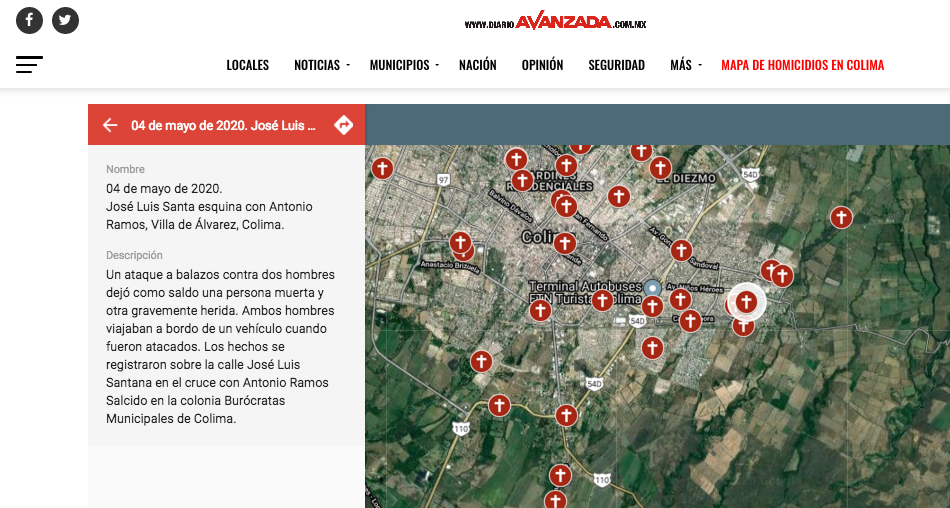Open the Facebook page icon
950x508 pixels.
(x=29, y=20)
